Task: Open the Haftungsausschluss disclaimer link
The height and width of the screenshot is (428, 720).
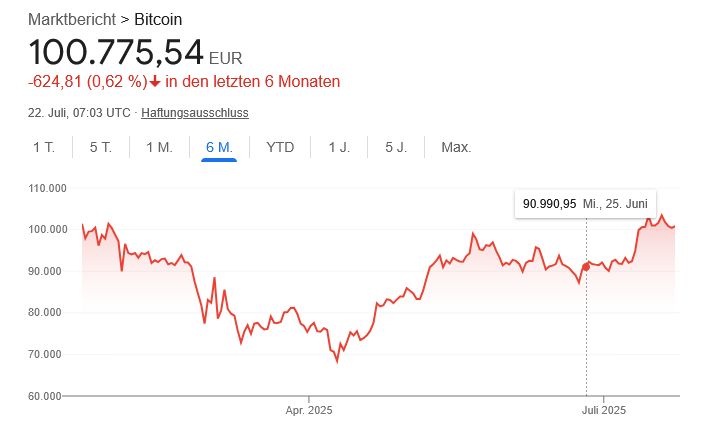Action: [195, 112]
